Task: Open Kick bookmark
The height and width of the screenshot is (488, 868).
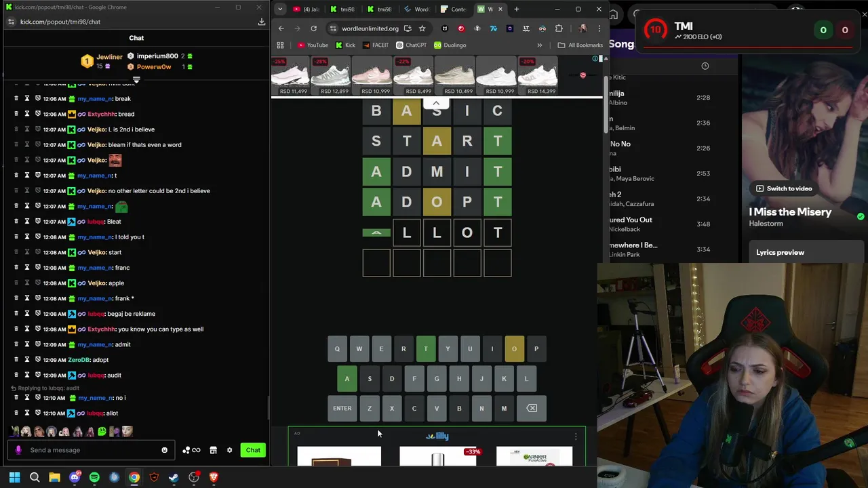Action: [345, 45]
